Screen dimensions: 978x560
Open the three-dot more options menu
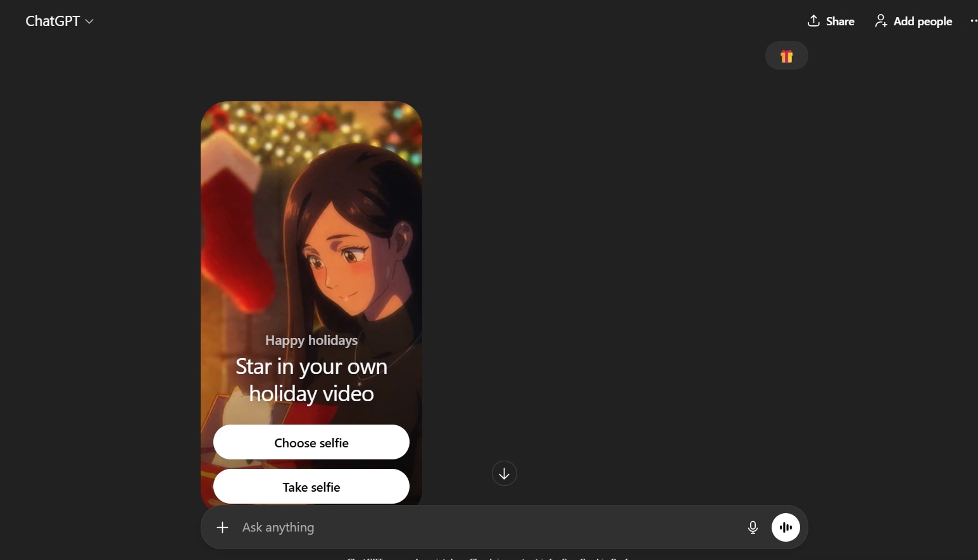(x=974, y=21)
